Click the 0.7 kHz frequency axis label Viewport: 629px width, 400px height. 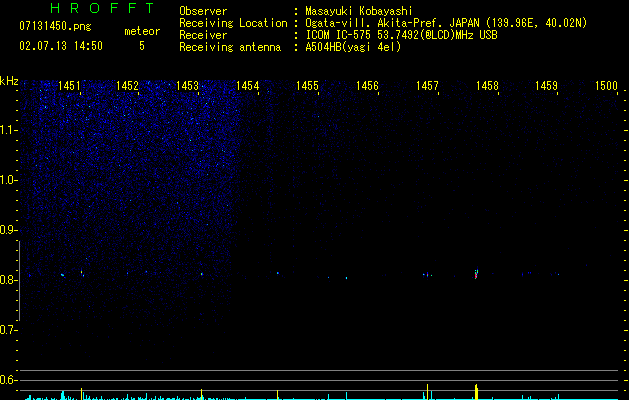9,330
